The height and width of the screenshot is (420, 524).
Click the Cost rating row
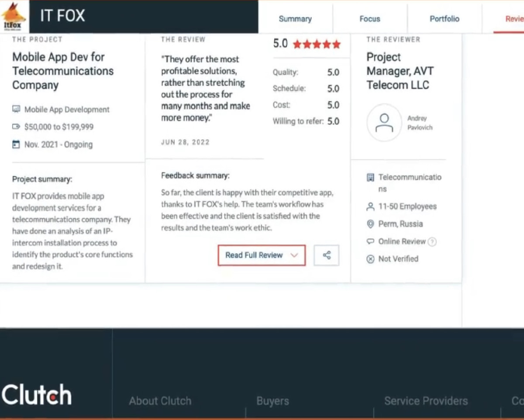point(306,105)
